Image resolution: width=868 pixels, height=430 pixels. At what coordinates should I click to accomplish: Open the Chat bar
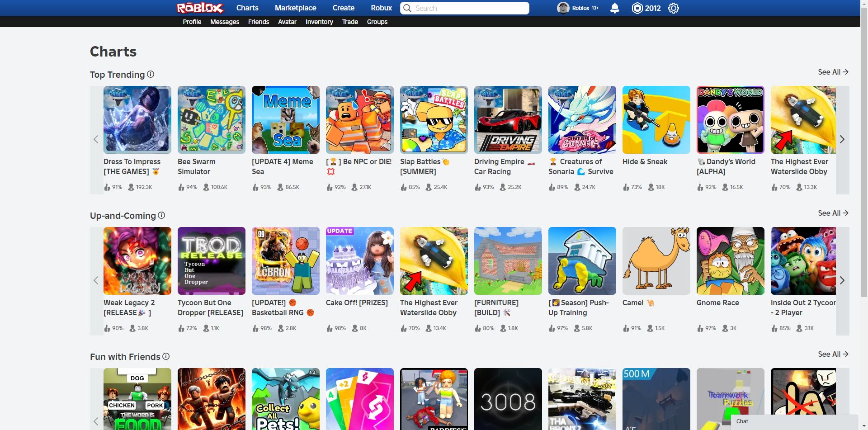[x=794, y=421]
